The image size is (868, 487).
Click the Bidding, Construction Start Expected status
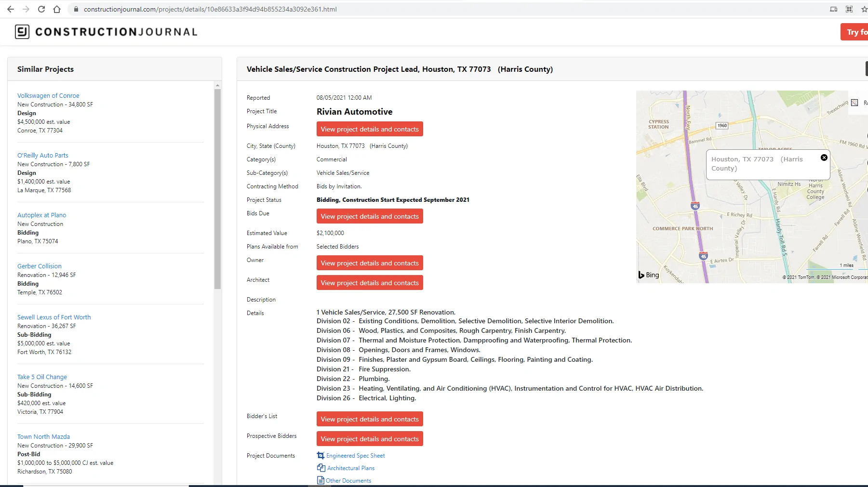point(393,200)
